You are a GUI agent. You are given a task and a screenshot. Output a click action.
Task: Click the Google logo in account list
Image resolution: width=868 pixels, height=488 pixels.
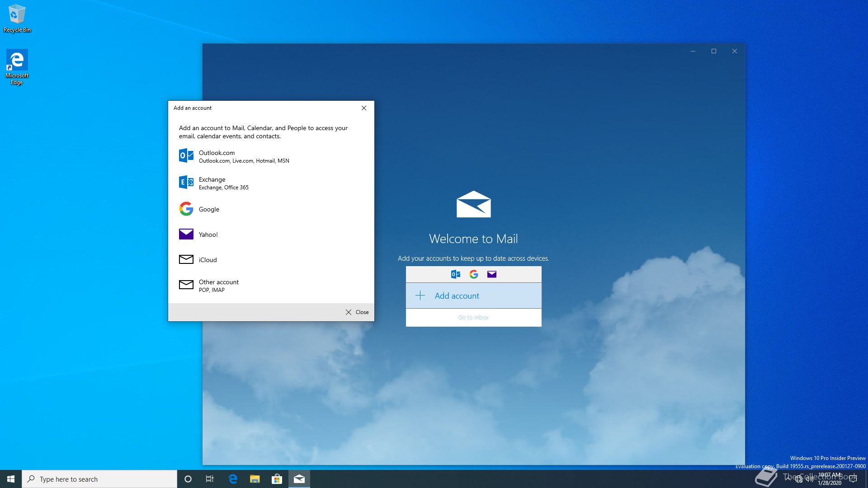[186, 209]
